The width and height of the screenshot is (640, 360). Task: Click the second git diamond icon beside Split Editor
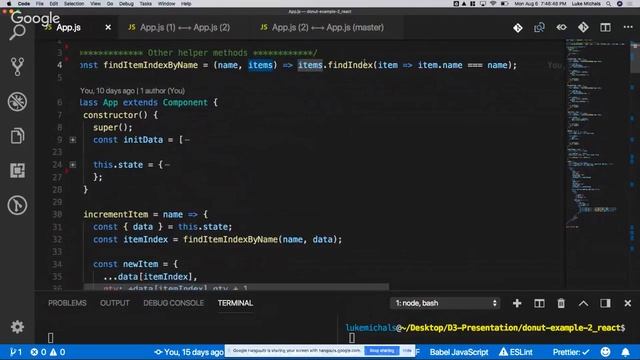[x=583, y=28]
